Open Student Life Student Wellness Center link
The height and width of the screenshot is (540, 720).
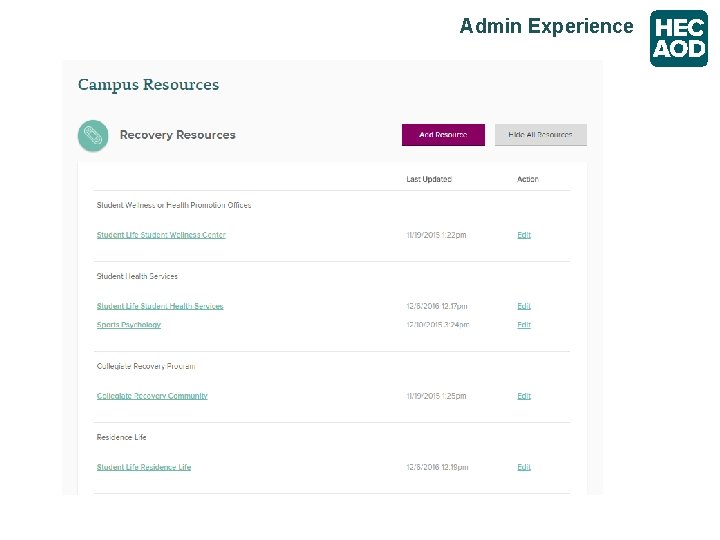click(161, 235)
